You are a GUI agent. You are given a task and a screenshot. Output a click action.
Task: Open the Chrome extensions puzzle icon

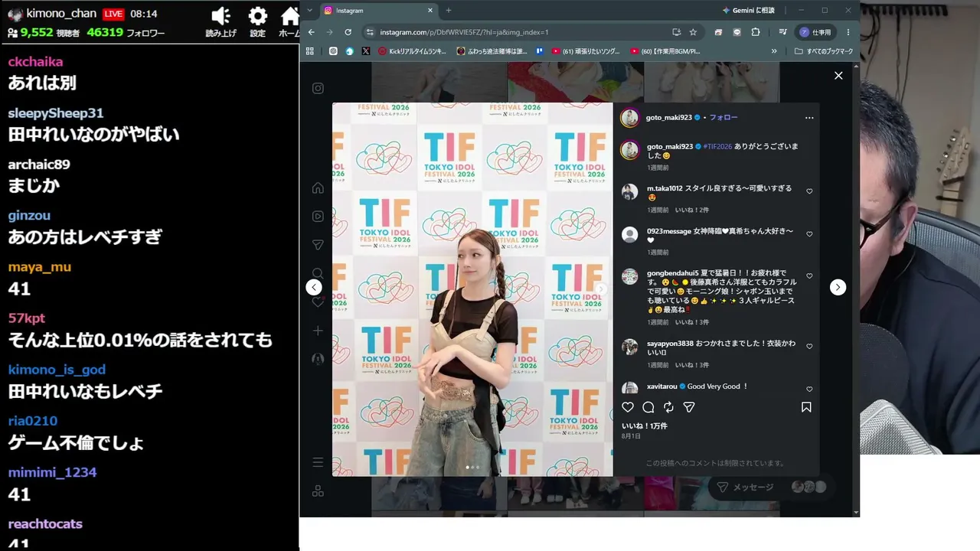tap(756, 32)
